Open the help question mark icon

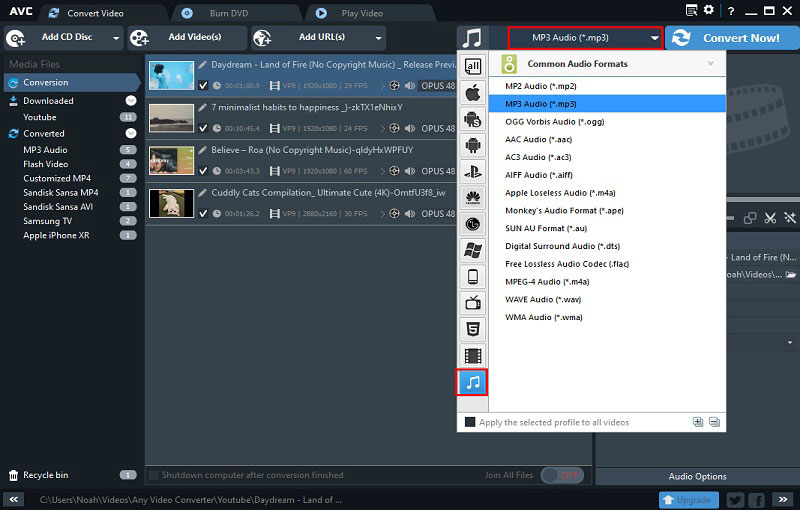[731, 11]
